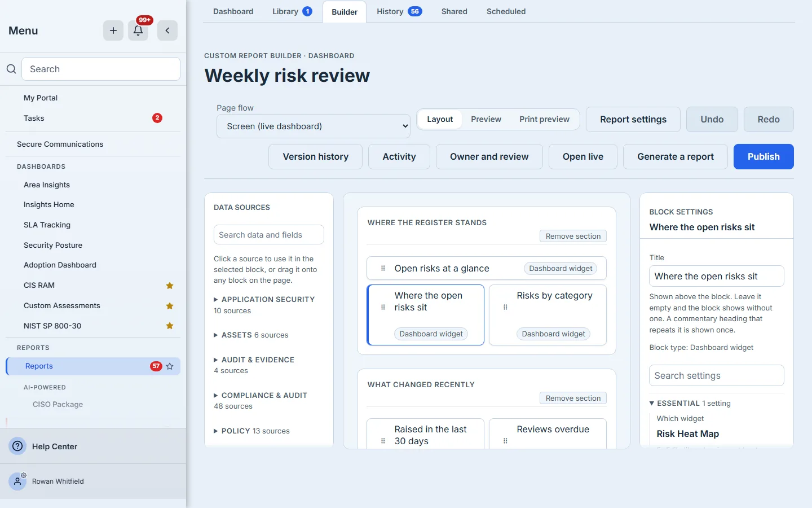Screen dimensions: 812x508
Task: Expand the Policy data sources group
Action: [x=251, y=431]
